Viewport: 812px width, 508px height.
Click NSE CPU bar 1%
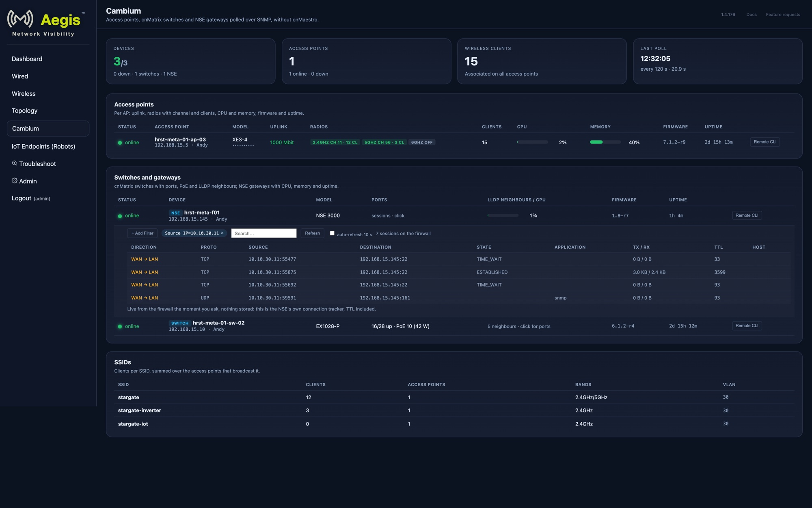click(x=503, y=215)
